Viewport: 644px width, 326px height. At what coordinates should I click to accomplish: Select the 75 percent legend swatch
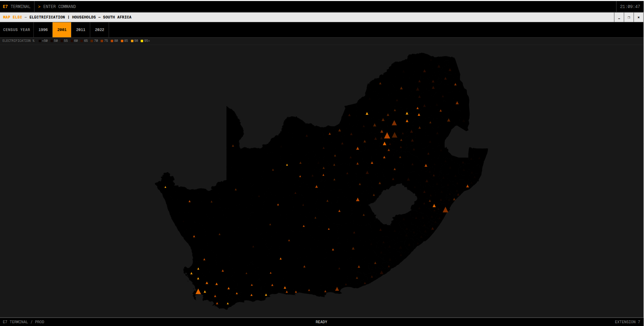tap(102, 41)
